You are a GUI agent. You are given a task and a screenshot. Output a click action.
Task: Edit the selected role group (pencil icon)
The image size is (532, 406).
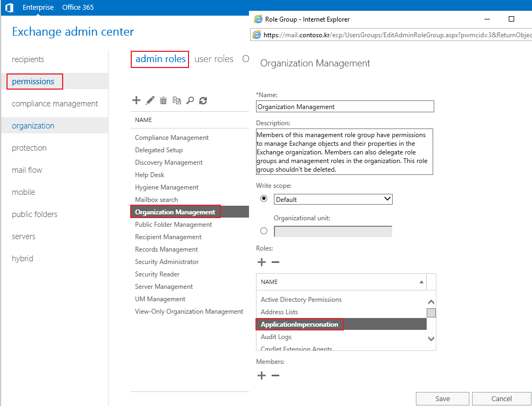(x=150, y=100)
